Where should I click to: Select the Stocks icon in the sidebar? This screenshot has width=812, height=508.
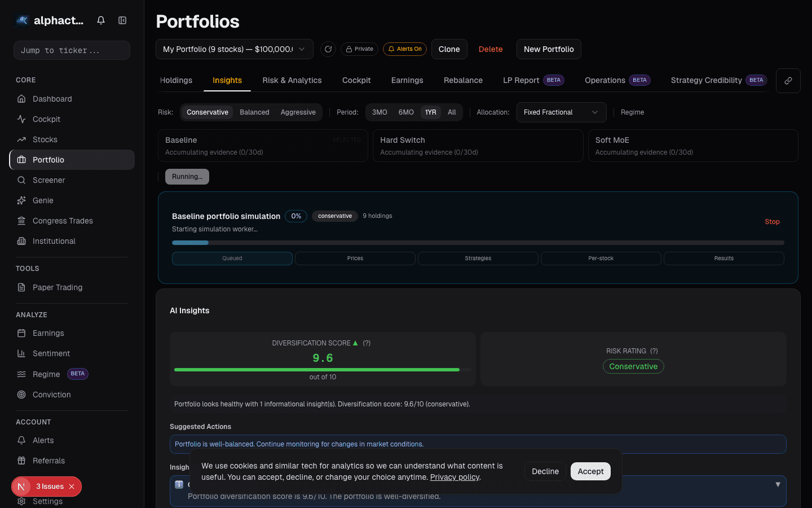(x=23, y=139)
